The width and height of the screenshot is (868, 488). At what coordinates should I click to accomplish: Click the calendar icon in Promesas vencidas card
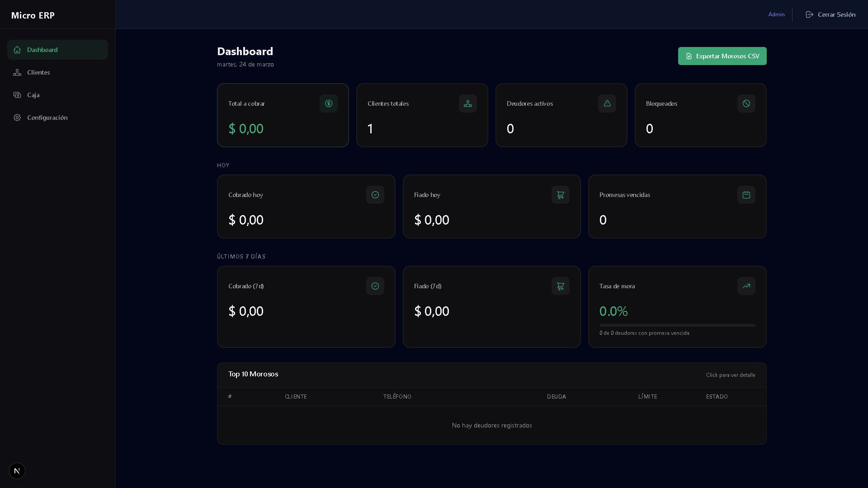click(746, 195)
